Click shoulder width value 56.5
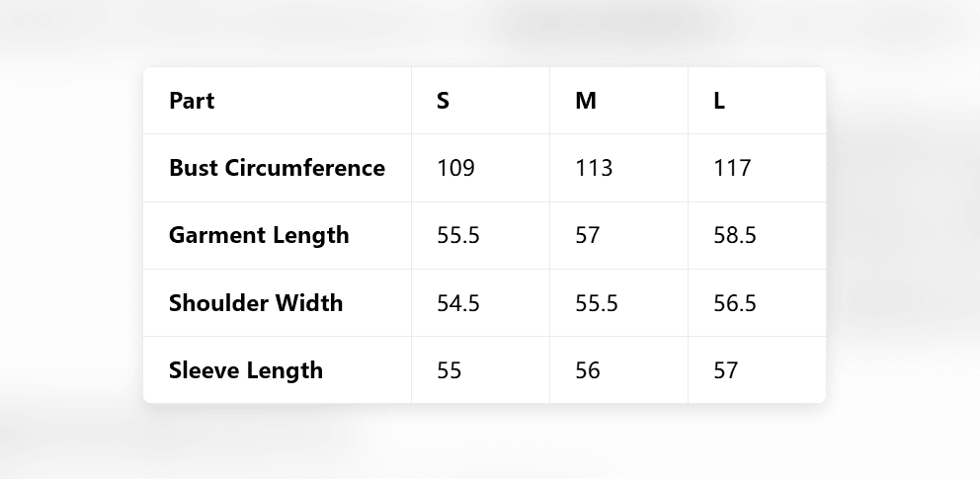The image size is (980, 479). 735,302
